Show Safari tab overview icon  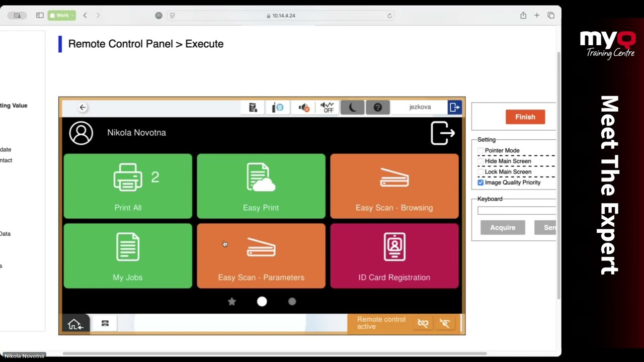pos(551,16)
